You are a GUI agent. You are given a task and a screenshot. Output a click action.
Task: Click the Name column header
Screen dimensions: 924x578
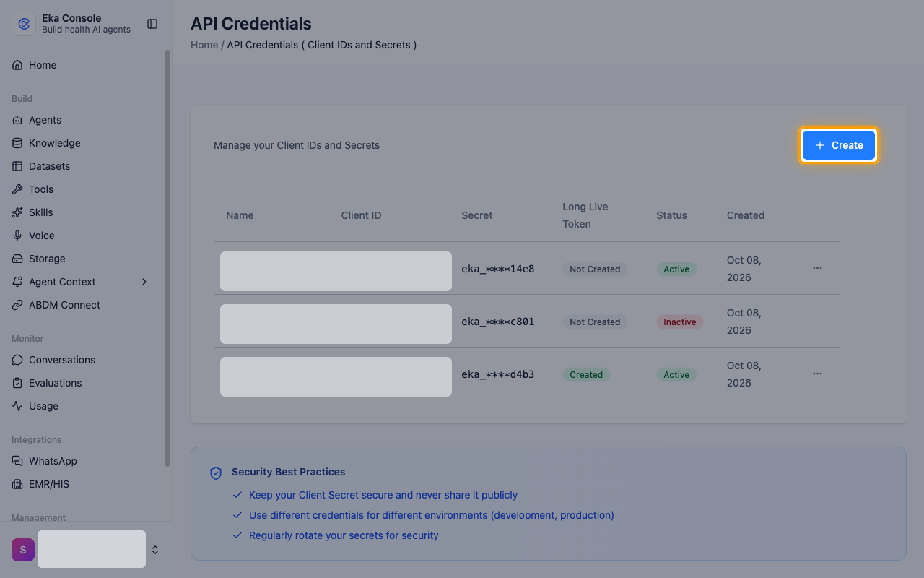(x=240, y=215)
